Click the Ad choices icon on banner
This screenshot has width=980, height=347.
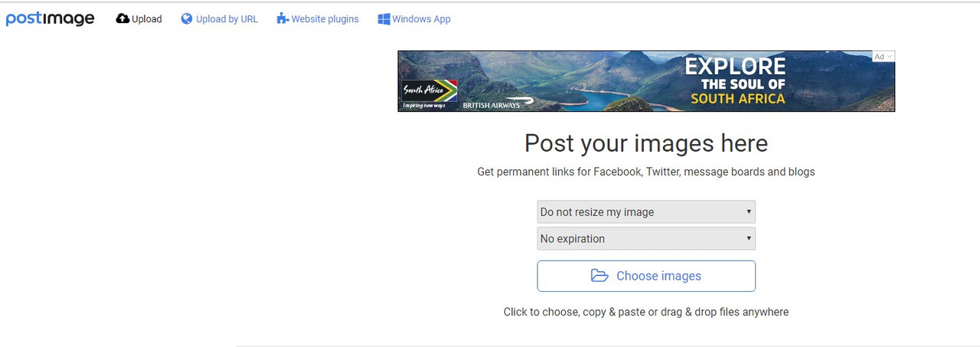884,57
